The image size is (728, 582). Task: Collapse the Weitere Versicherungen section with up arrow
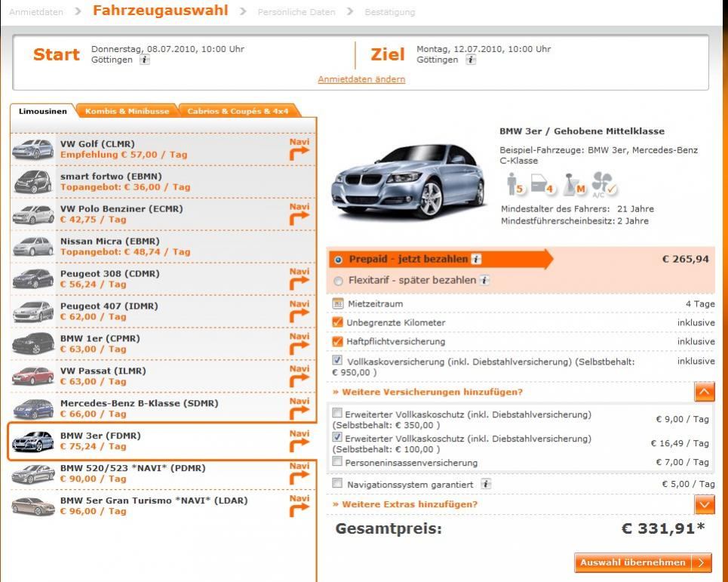click(x=705, y=392)
